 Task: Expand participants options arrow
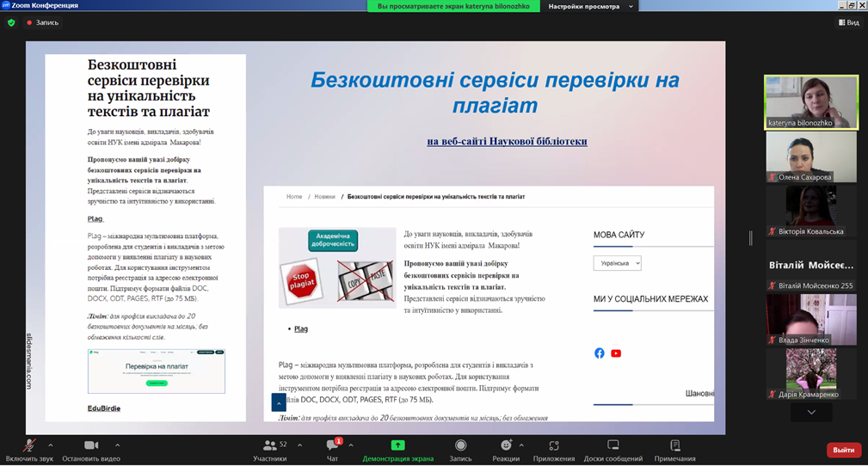(299, 445)
